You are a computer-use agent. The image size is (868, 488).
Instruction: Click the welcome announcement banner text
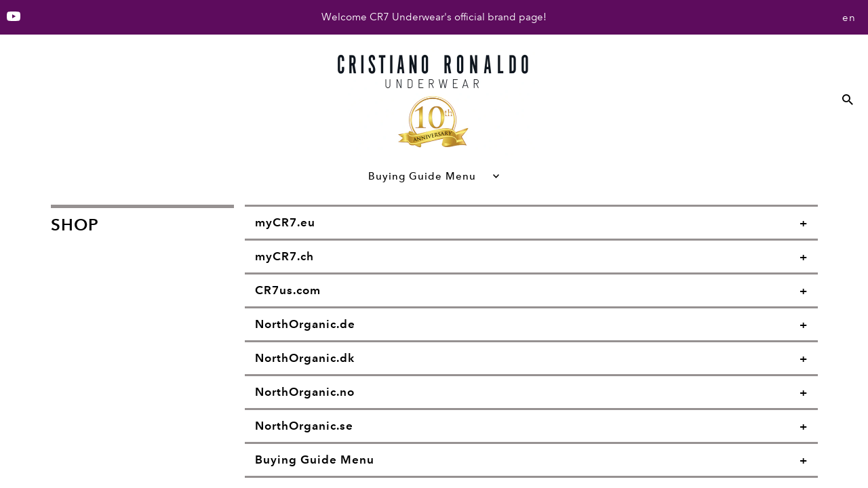pyautogui.click(x=434, y=17)
